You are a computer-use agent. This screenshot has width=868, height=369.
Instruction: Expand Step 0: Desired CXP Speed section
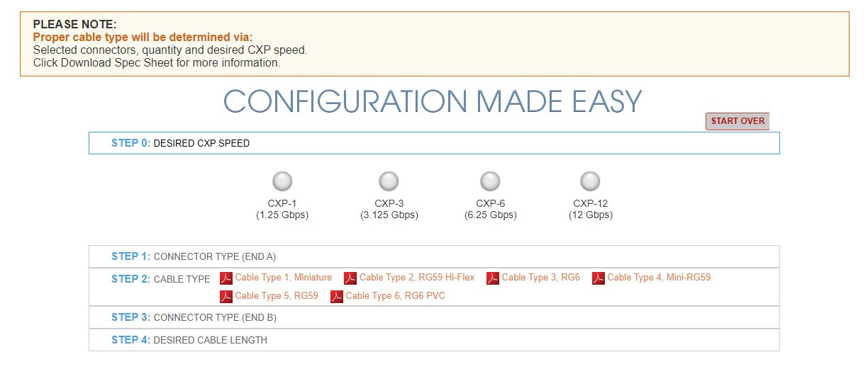pyautogui.click(x=434, y=143)
